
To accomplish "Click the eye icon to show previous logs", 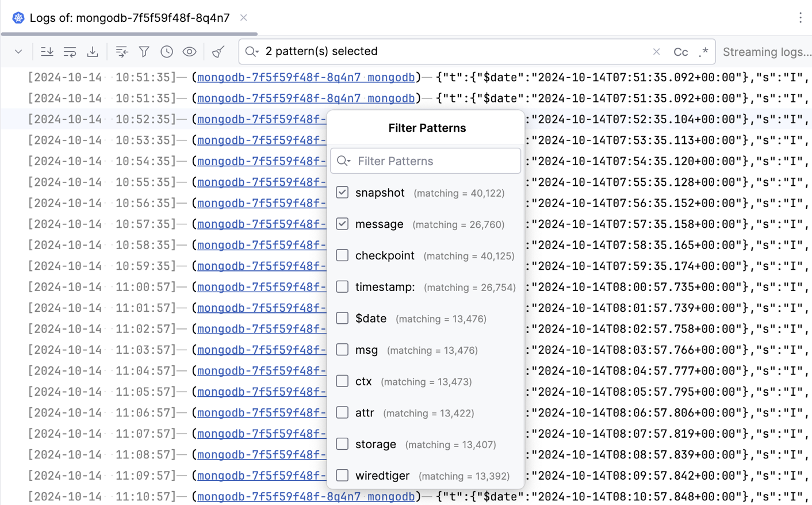I will click(190, 51).
